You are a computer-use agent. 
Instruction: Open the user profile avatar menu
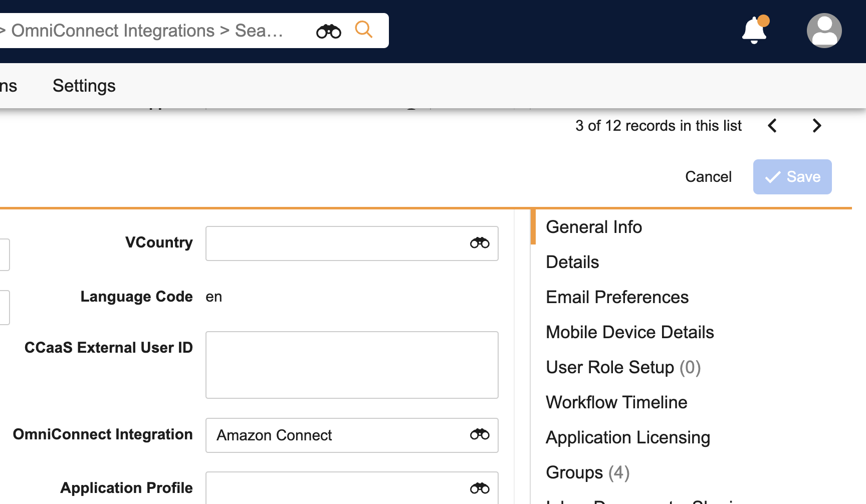(824, 31)
